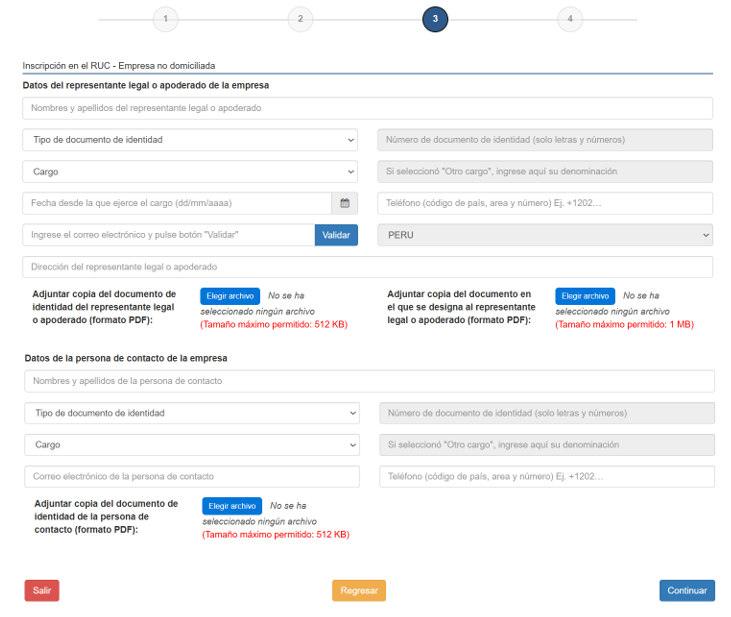Screen dimensions: 731x617
Task: Jump to step 4 in wizard
Action: click(x=570, y=19)
